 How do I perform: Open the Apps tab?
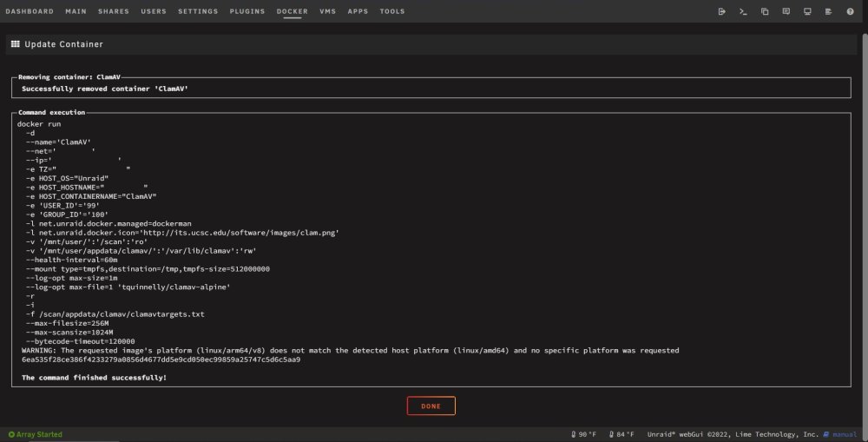[358, 11]
